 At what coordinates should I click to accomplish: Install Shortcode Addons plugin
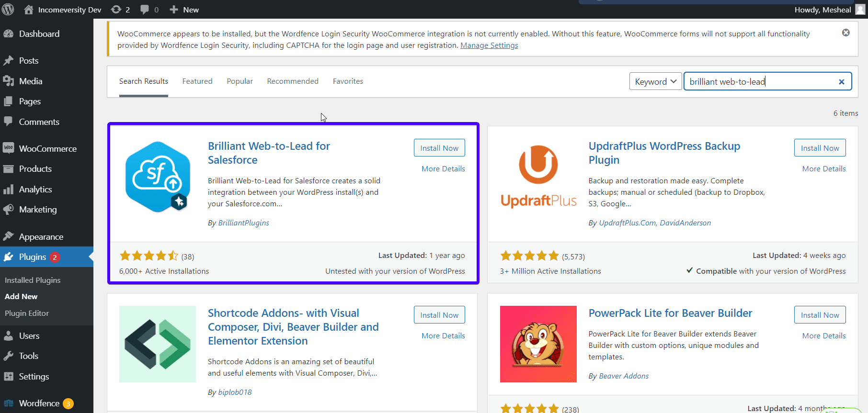pos(439,315)
